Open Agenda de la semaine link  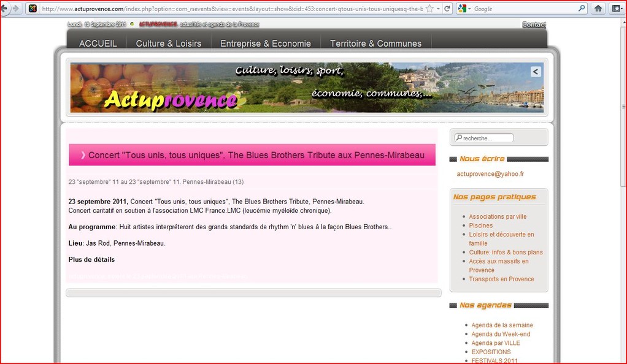[502, 325]
